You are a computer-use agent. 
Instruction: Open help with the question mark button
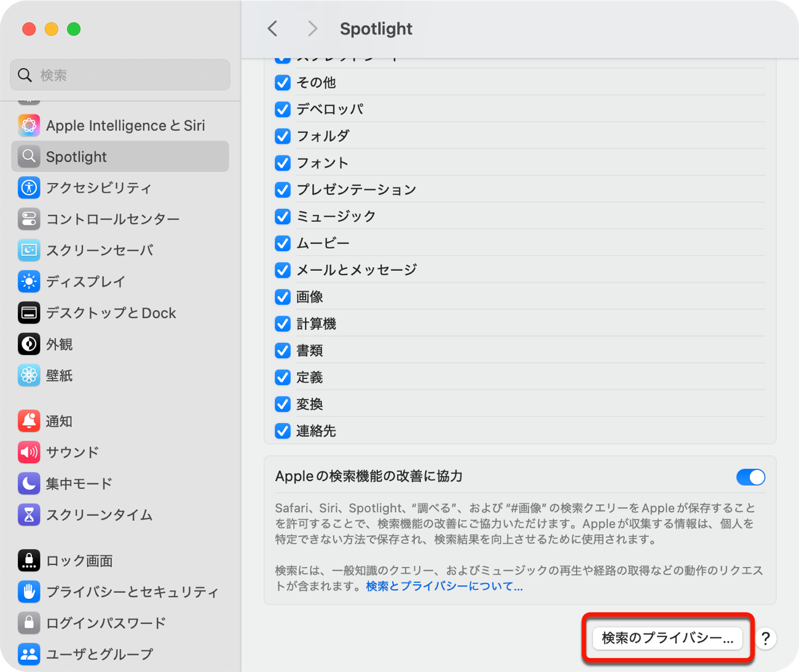pyautogui.click(x=765, y=638)
